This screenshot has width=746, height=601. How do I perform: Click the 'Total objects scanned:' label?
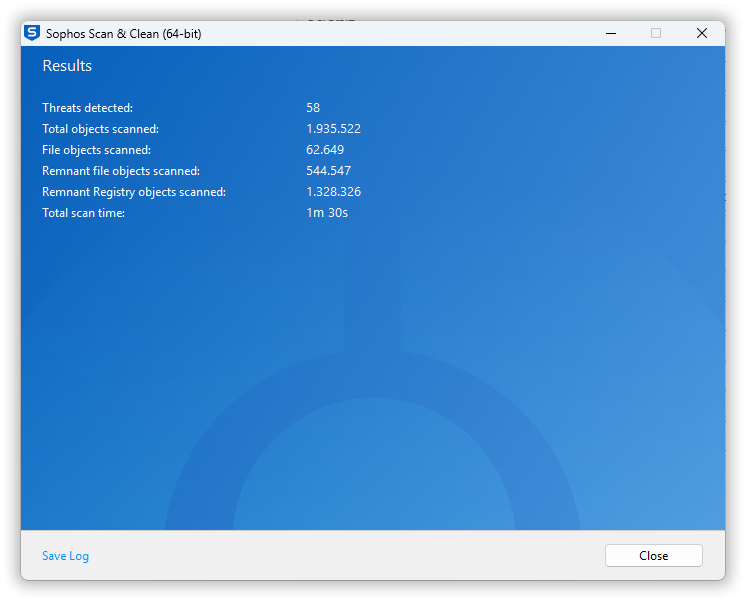click(x=100, y=129)
